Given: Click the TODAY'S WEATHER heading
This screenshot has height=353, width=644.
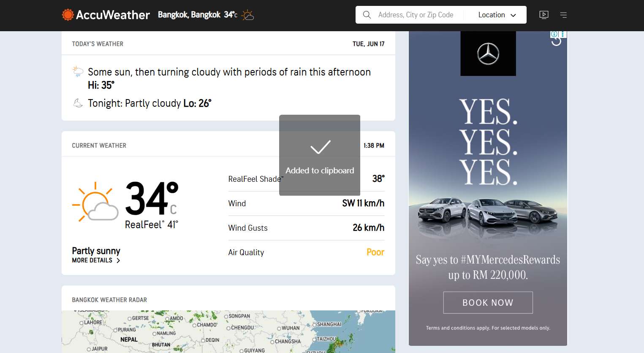Looking at the screenshot, I should point(98,44).
